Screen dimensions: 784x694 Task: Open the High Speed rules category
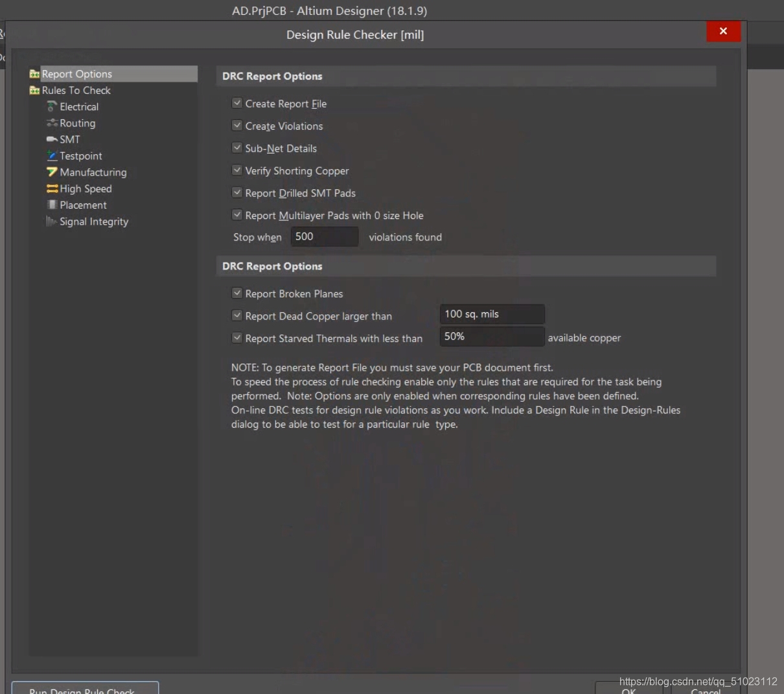pos(86,189)
